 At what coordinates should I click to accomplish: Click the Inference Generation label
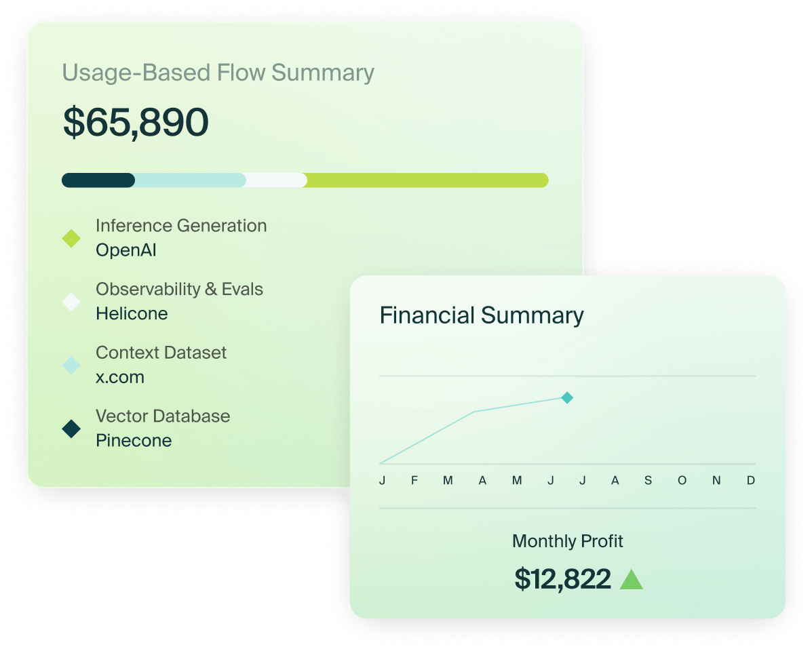(x=181, y=226)
